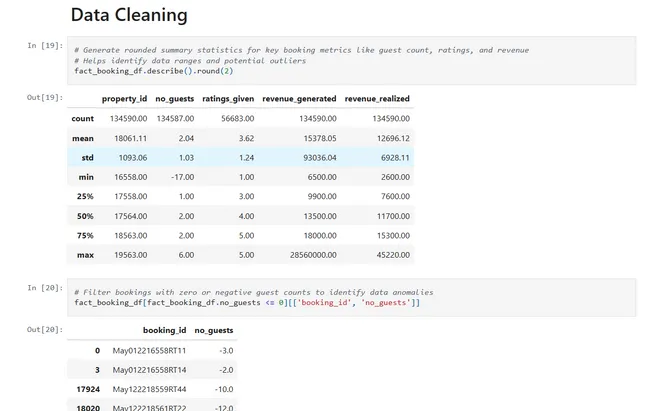Click the booking_id column header

pyautogui.click(x=164, y=330)
